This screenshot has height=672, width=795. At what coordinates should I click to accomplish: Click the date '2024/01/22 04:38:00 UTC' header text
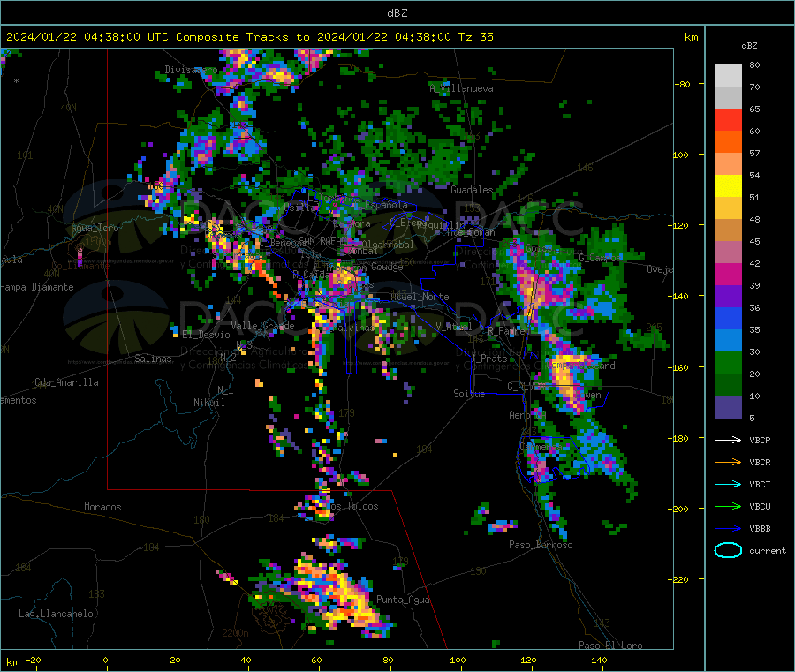[87, 37]
